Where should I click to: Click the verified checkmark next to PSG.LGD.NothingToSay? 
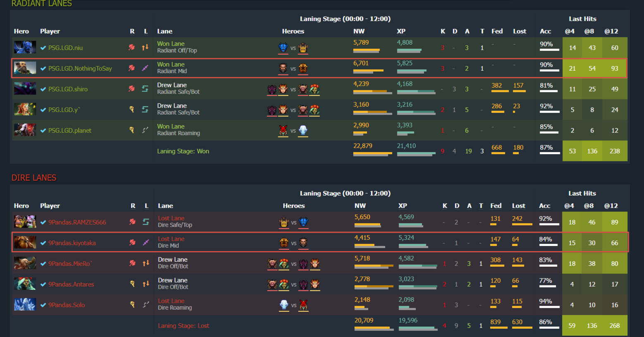43,68
